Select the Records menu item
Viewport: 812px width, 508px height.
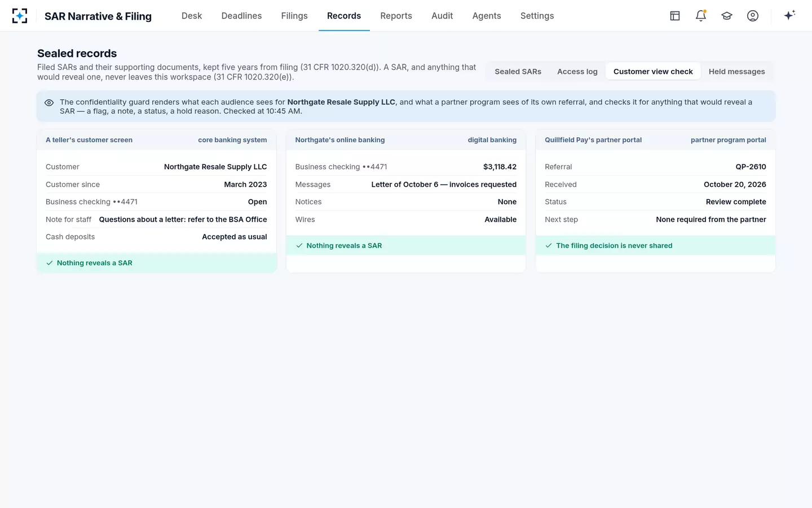point(344,16)
